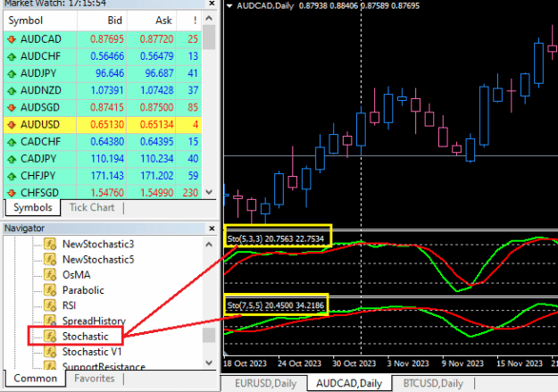
Task: Click the Parabolic indicator icon
Action: pyautogui.click(x=50, y=290)
